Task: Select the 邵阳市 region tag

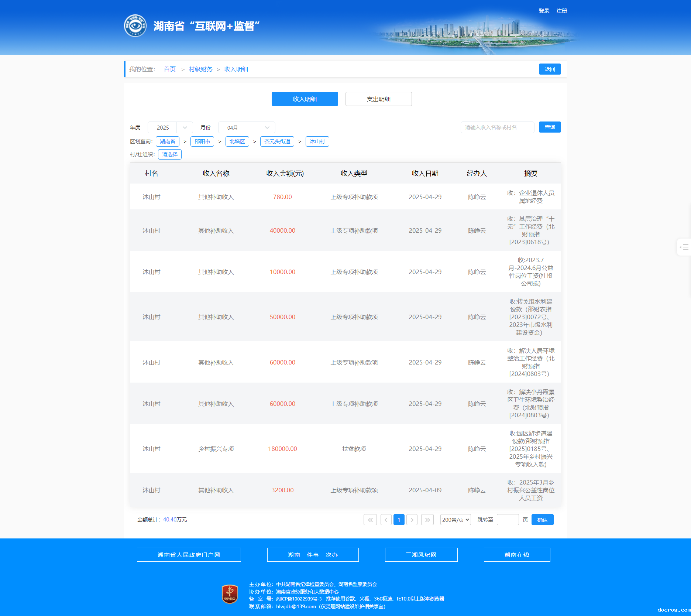Action: pos(202,141)
